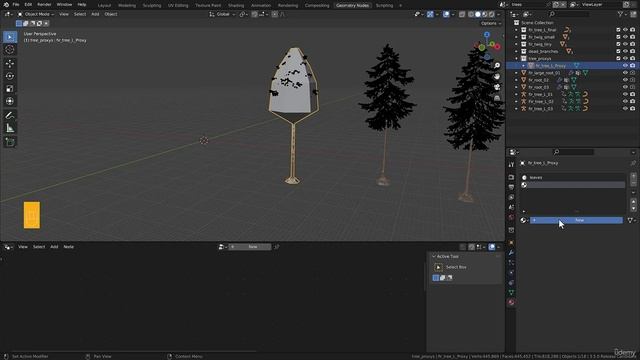Screen dimensions: 640x360
Task: Select the Scale tool
Action: pos(10,89)
